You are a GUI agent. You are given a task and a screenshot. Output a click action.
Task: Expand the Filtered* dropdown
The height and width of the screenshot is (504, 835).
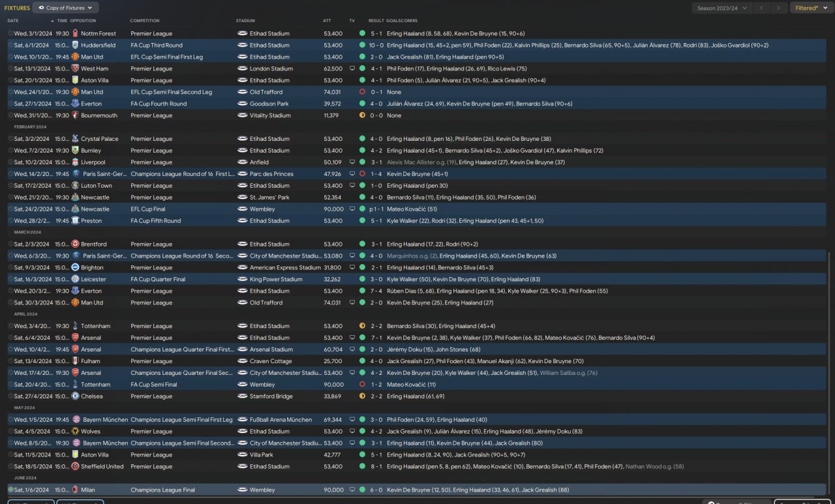tap(811, 8)
